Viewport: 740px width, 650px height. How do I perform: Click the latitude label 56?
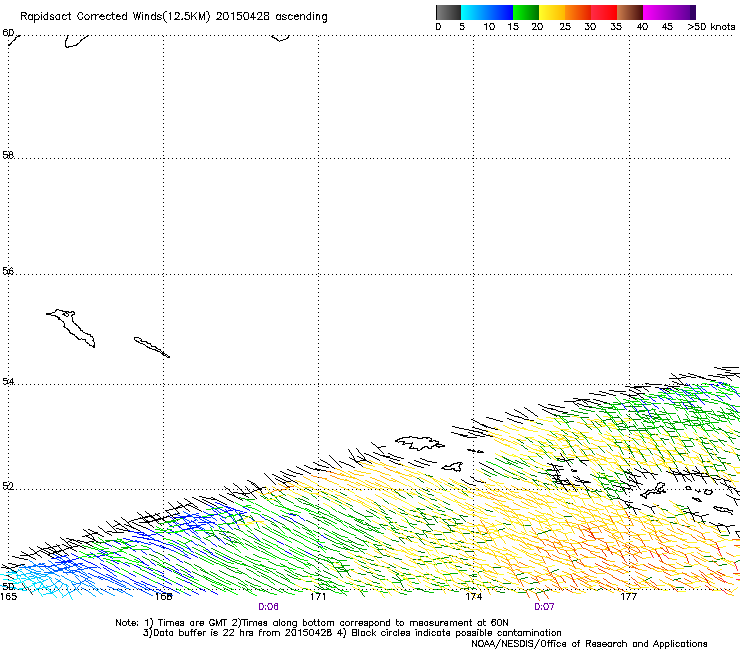[8, 271]
